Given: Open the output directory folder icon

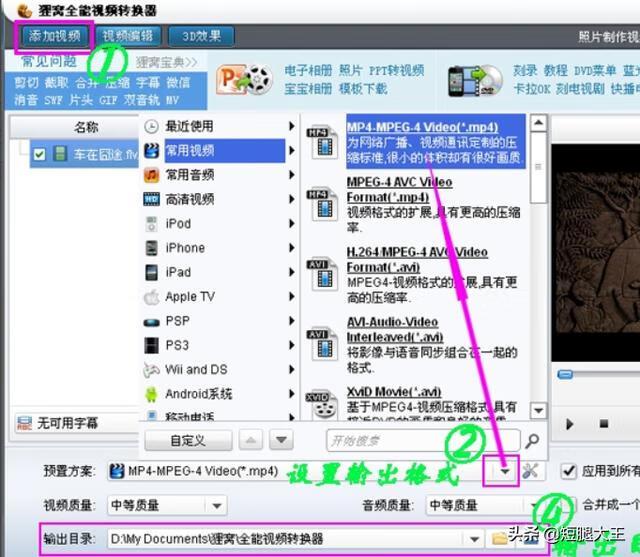Looking at the screenshot, I should pos(500,539).
